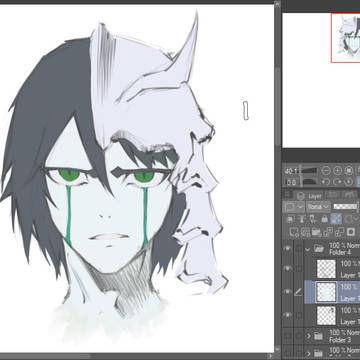
Task: Toggle visibility of third layer in Folder 4
Action: [287, 315]
